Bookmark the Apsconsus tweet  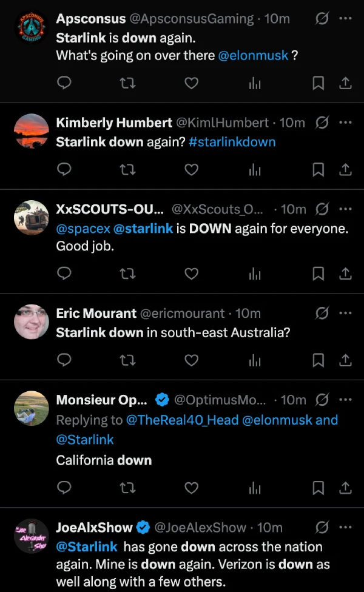pyautogui.click(x=318, y=84)
